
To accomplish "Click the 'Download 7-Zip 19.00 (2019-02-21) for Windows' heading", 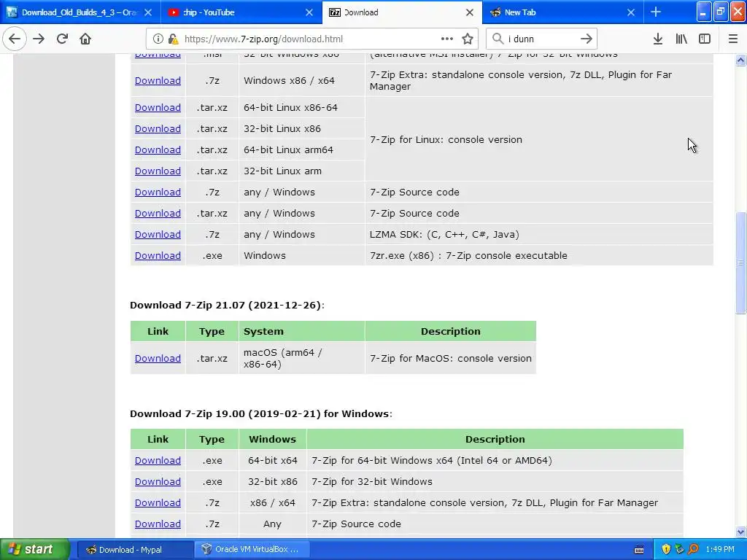I will pyautogui.click(x=260, y=414).
